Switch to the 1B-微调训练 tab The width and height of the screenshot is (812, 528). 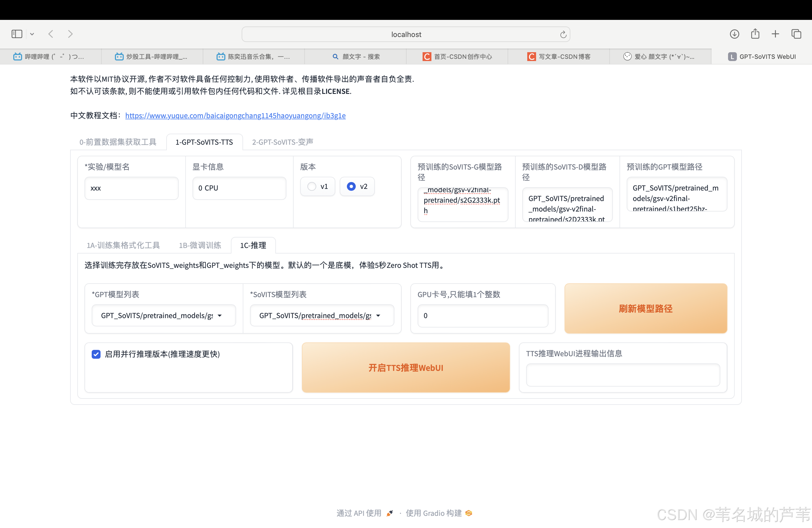coord(200,245)
